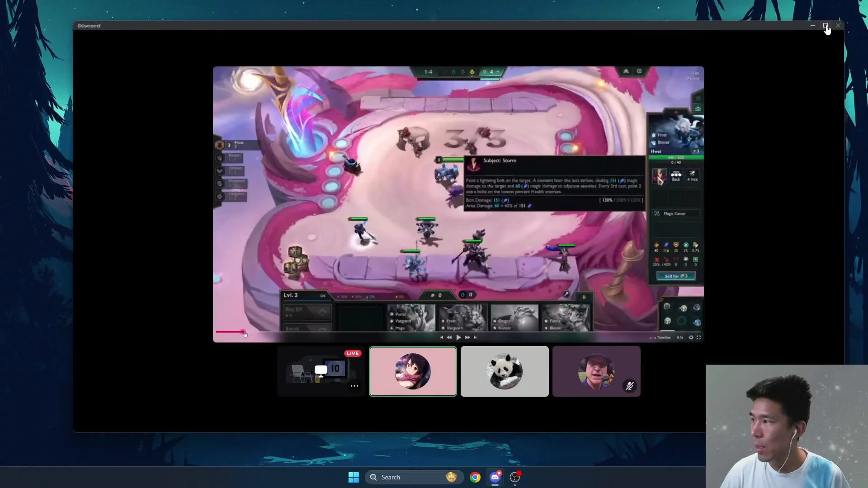
Task: Click the crossed-swords icon near top right
Action: pyautogui.click(x=626, y=71)
